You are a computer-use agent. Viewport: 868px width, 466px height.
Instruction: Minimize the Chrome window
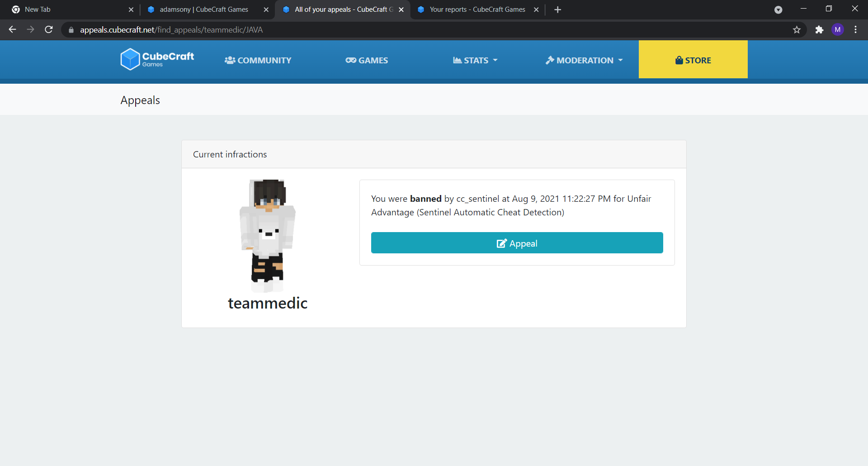click(x=803, y=9)
